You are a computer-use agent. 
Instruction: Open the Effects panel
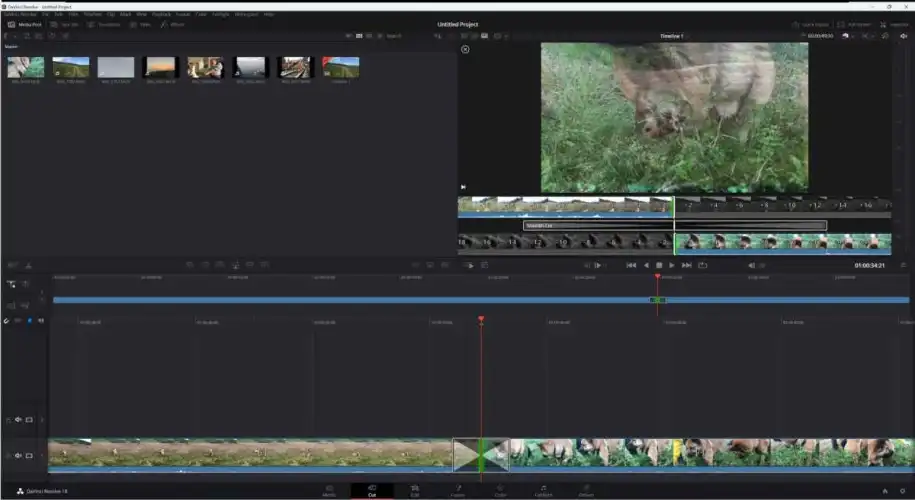tap(172, 24)
